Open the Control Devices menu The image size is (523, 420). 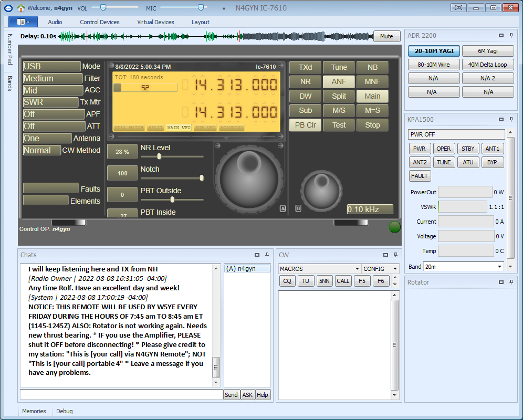[x=100, y=22]
